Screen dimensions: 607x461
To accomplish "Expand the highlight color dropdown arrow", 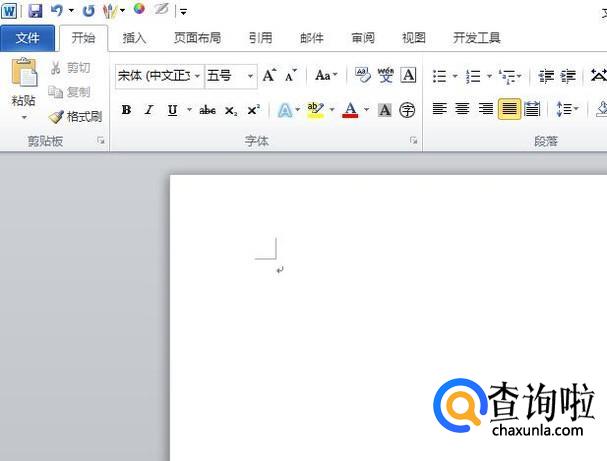I will point(332,110).
